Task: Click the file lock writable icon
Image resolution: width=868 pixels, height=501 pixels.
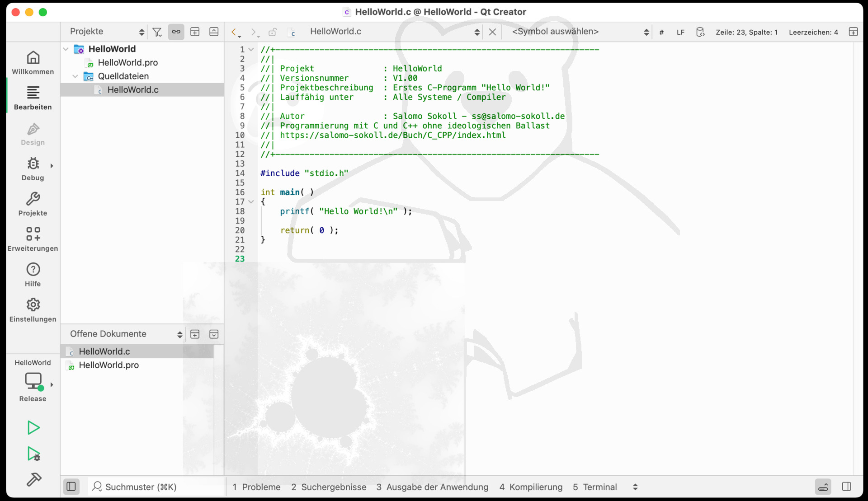Action: click(x=273, y=32)
